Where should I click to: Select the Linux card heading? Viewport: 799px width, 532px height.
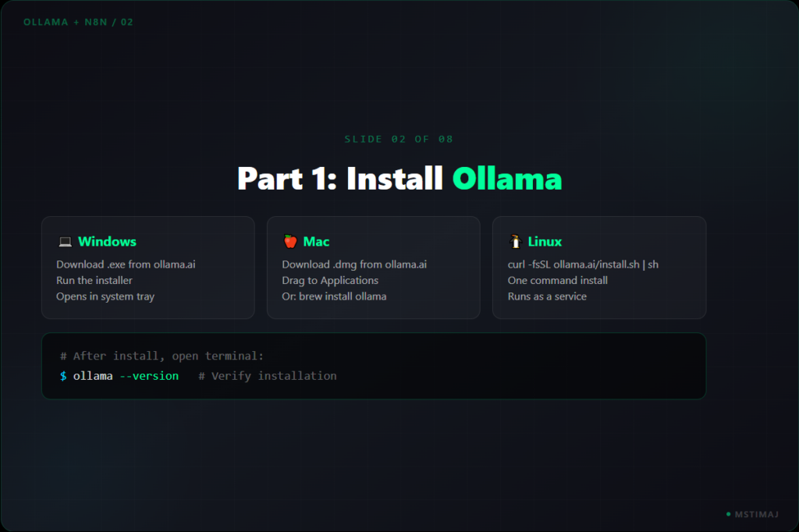tap(545, 242)
